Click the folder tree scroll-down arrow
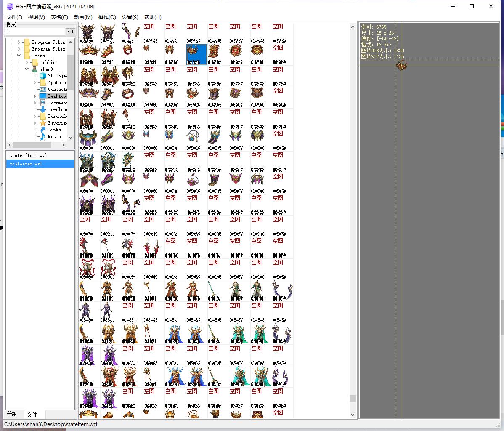Screen dimensions: 504x431 point(71,138)
